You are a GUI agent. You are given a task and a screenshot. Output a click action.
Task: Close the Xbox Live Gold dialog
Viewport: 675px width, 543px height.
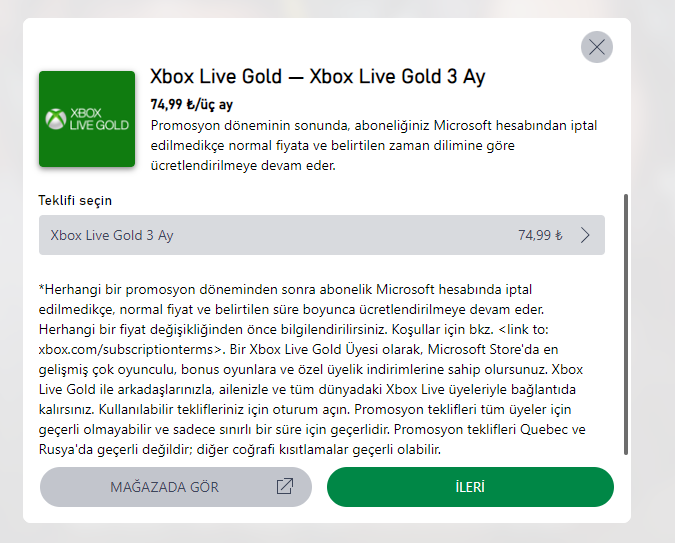pyautogui.click(x=597, y=47)
